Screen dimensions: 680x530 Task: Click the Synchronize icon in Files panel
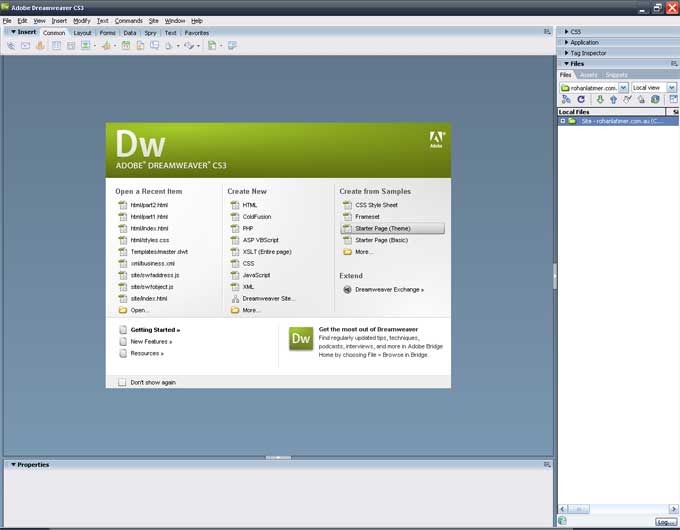655,99
